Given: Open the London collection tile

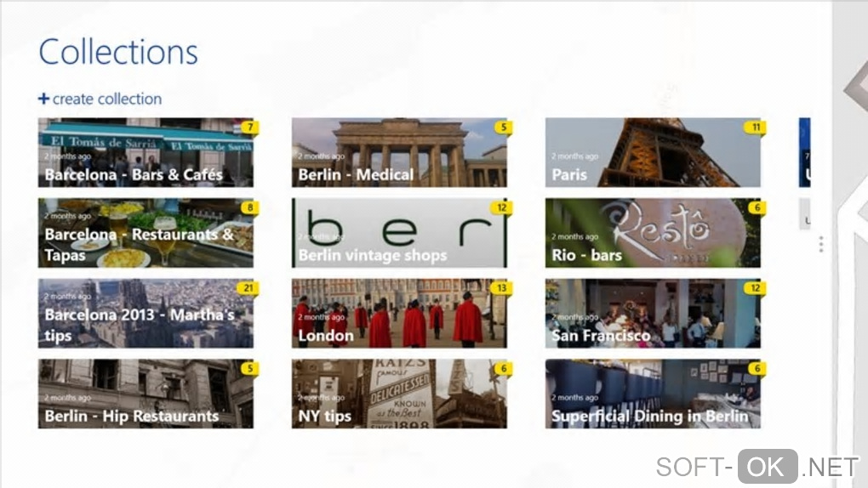Looking at the screenshot, I should (x=399, y=313).
